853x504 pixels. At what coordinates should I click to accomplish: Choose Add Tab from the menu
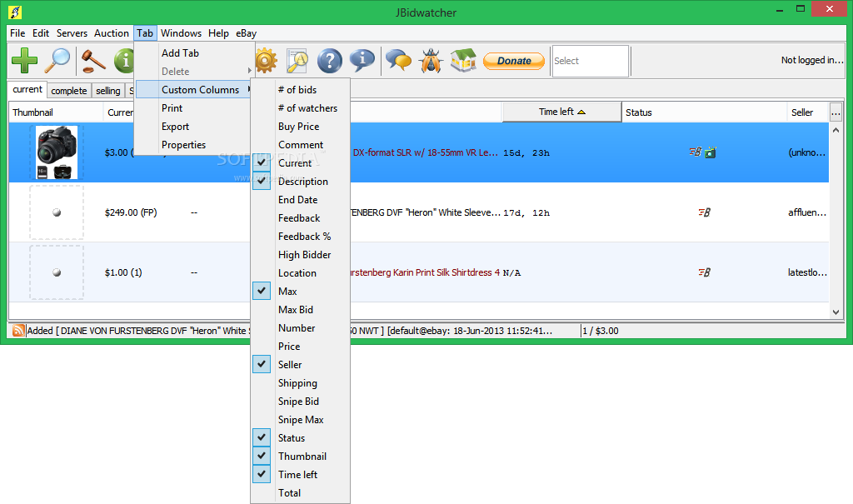[x=194, y=52]
